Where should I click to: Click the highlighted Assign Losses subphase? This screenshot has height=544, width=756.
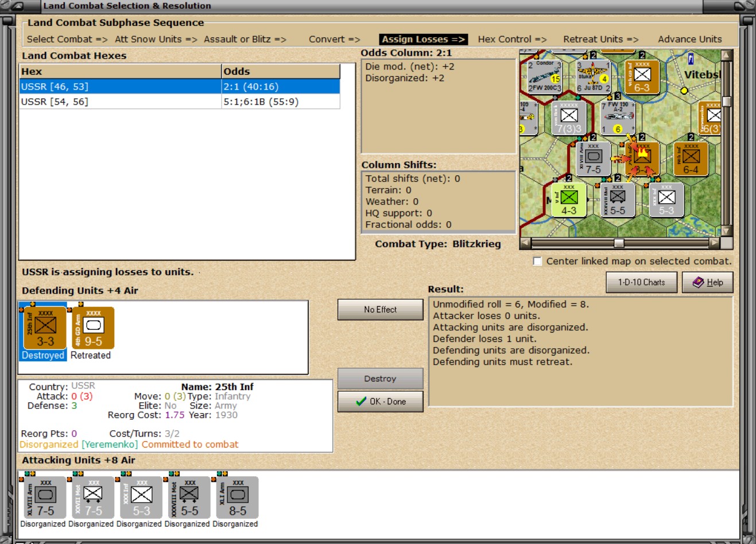click(423, 39)
